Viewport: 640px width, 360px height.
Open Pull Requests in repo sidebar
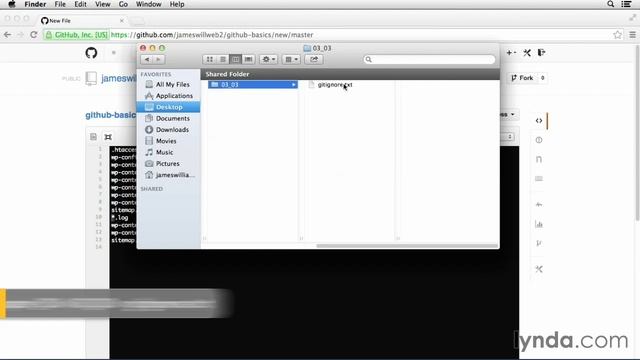[x=539, y=159]
